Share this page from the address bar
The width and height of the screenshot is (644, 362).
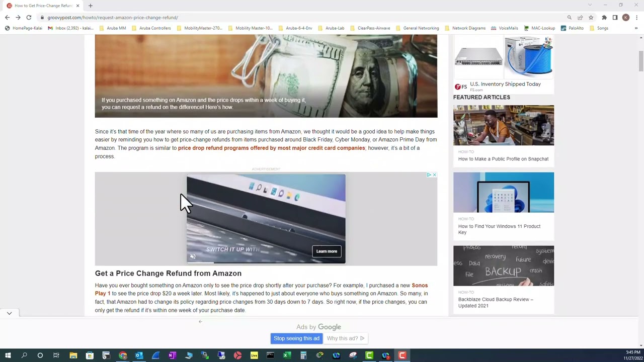click(580, 18)
